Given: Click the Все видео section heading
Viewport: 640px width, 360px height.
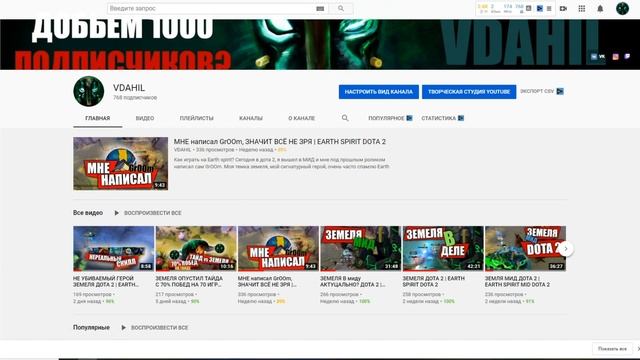Looking at the screenshot, I should tap(88, 213).
